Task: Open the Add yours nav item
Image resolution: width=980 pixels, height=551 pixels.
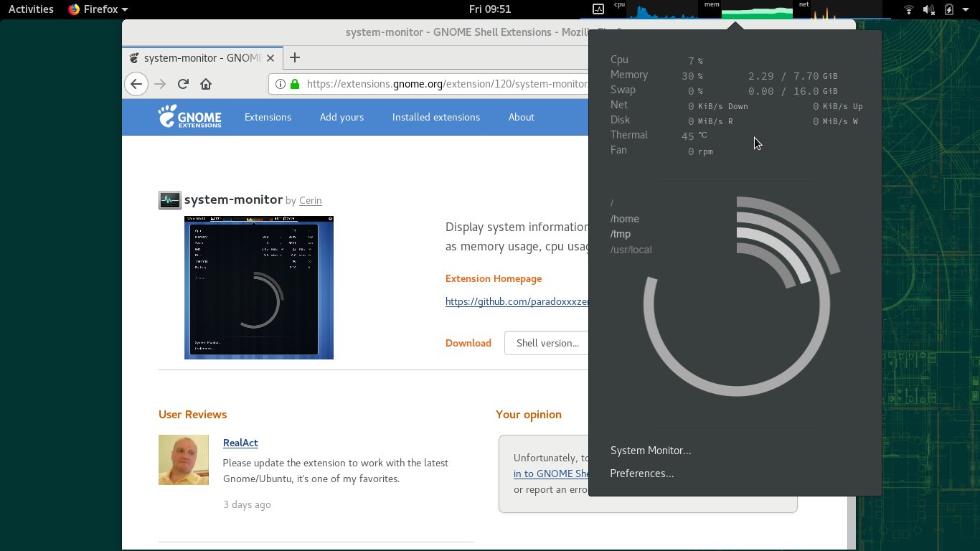Action: click(341, 117)
